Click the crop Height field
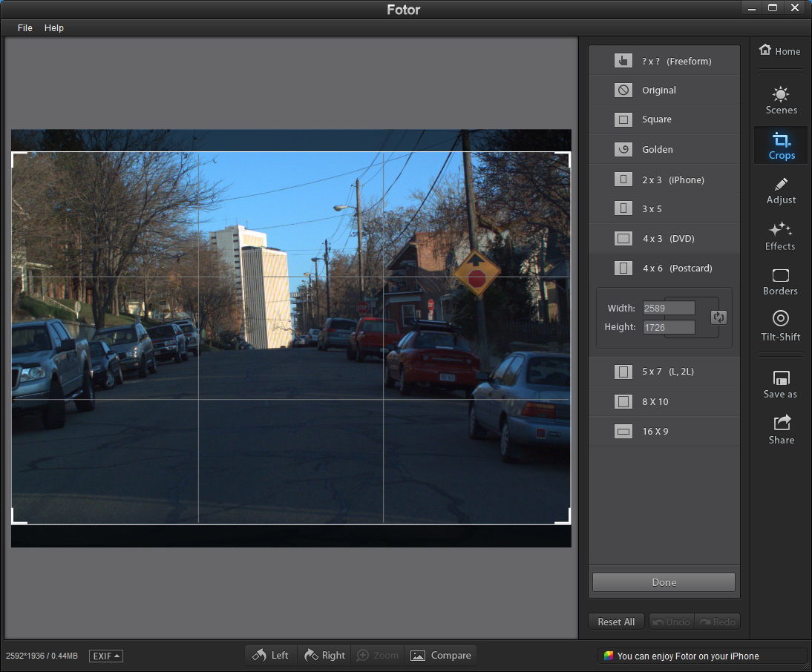Screen dimensions: 812x672 [669, 327]
